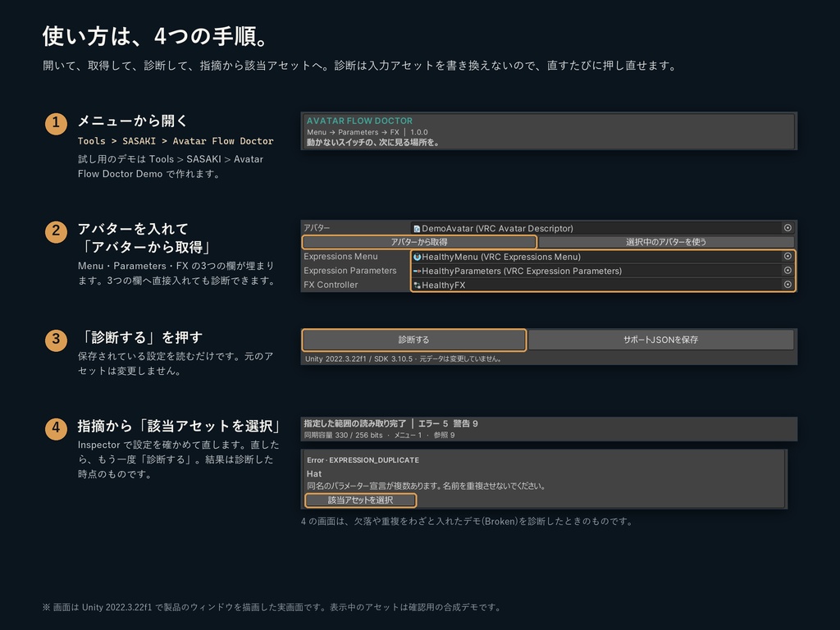The height and width of the screenshot is (630, 840).
Task: Click the 選択中のアバターを使う button
Action: tap(666, 242)
